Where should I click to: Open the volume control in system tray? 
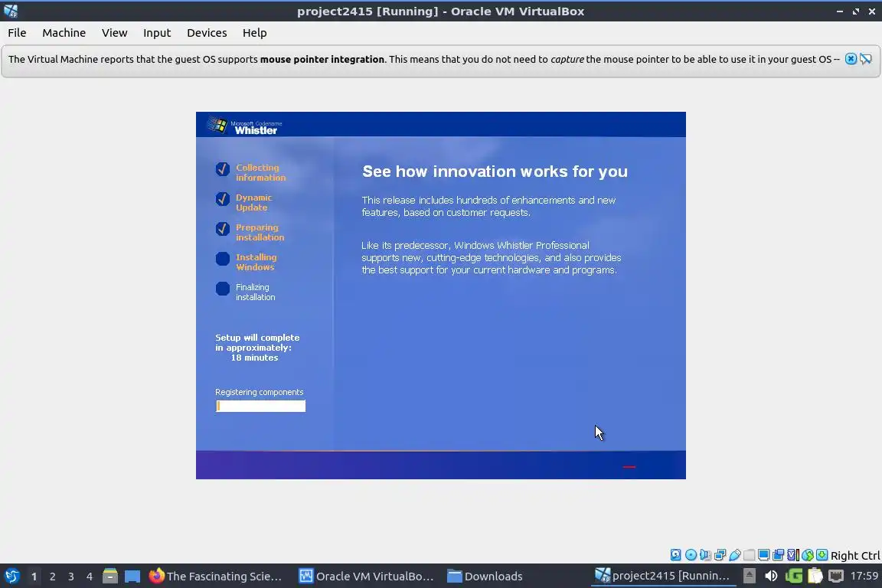[771, 576]
